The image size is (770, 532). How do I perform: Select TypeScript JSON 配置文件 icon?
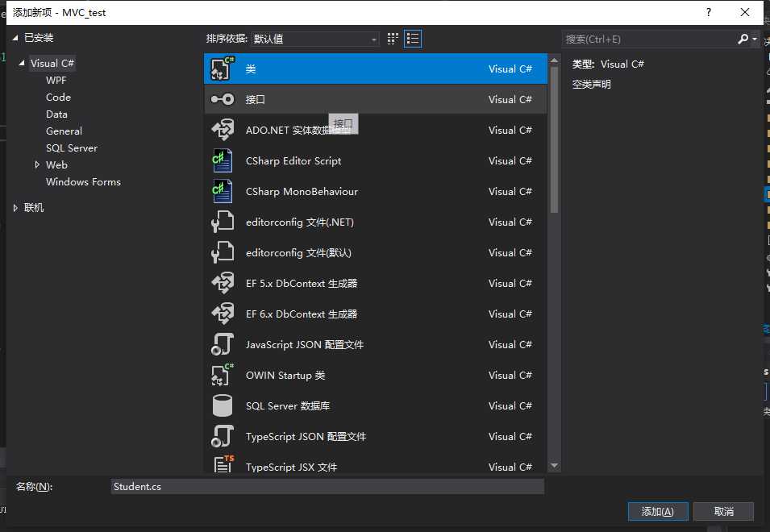click(223, 436)
